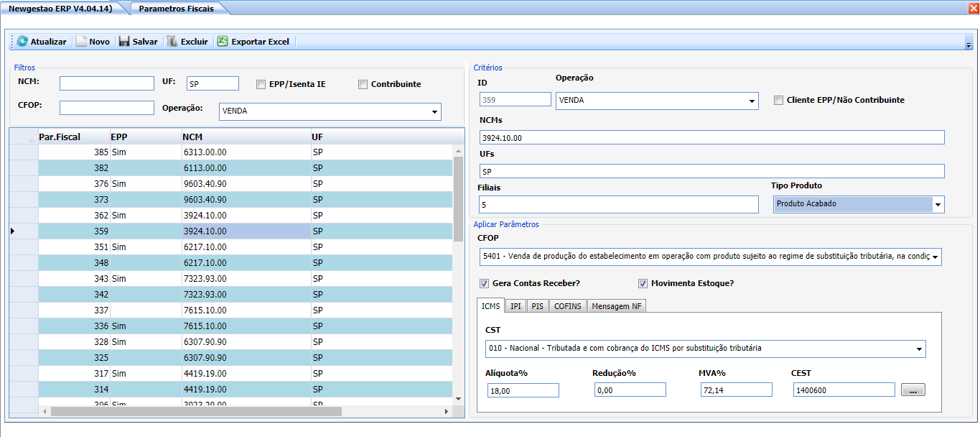This screenshot has width=980, height=437.
Task: Click the UFs criteria field
Action: tap(712, 171)
